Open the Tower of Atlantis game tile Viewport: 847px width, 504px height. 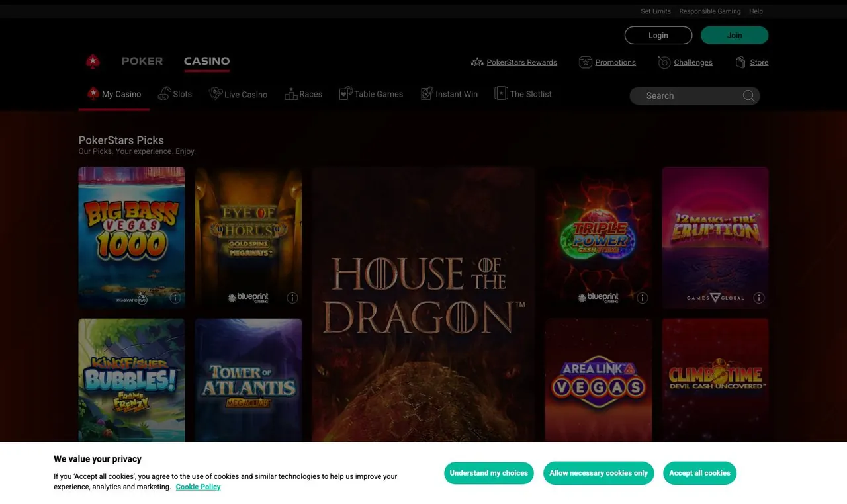point(248,380)
